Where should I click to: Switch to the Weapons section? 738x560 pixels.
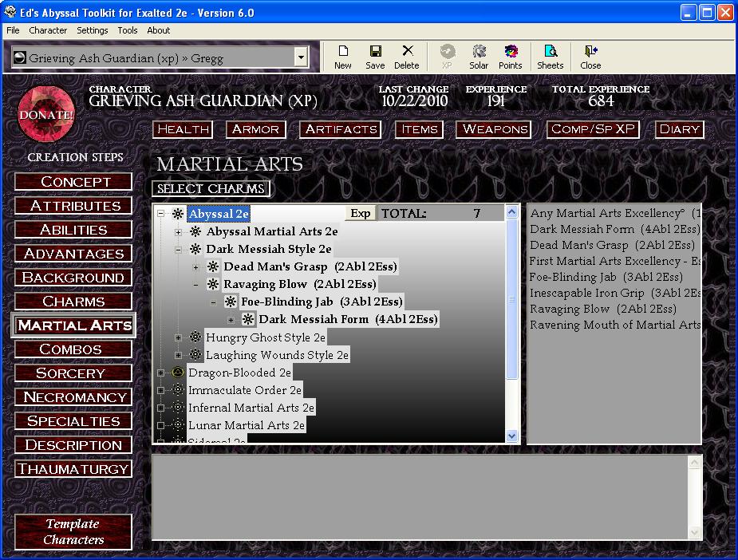click(x=494, y=129)
